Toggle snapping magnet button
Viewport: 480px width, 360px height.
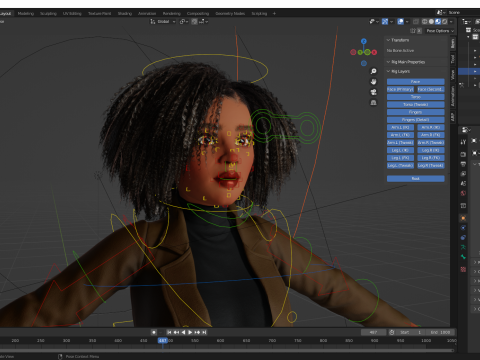point(194,21)
